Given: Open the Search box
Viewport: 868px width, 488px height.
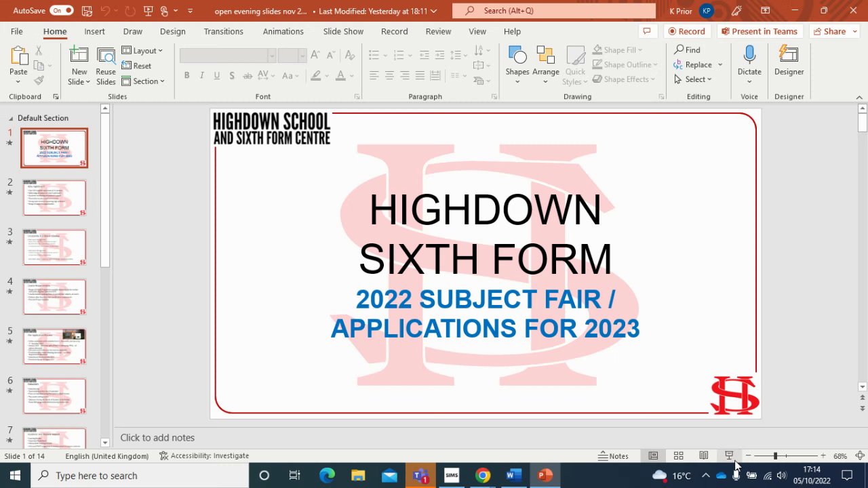Looking at the screenshot, I should 553,11.
